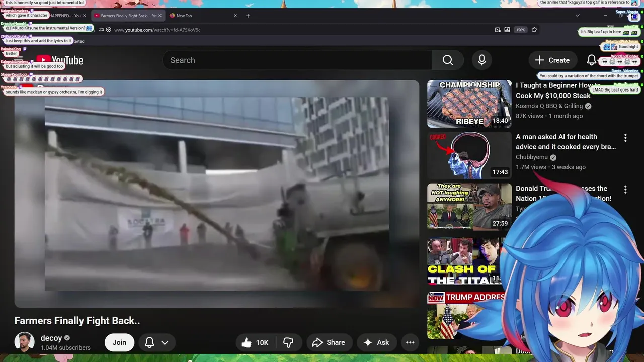Open 'I Taught a Beginner' steak video title
The height and width of the screenshot is (362, 644).
click(558, 90)
